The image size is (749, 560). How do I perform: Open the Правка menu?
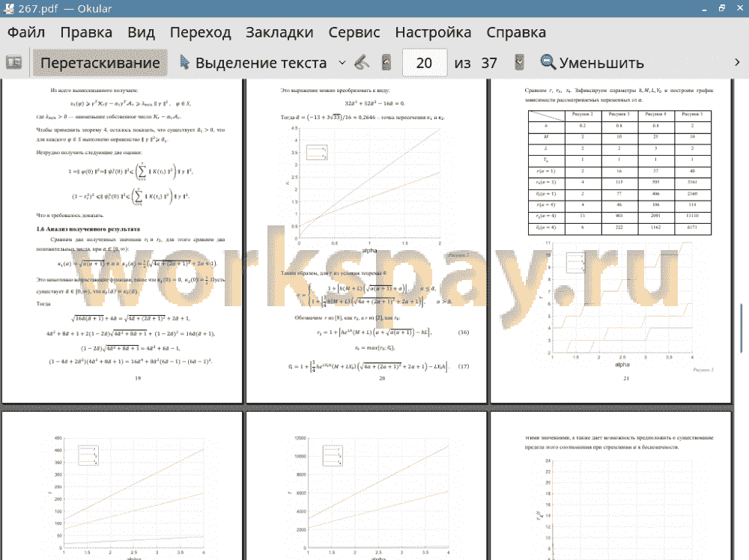point(86,32)
